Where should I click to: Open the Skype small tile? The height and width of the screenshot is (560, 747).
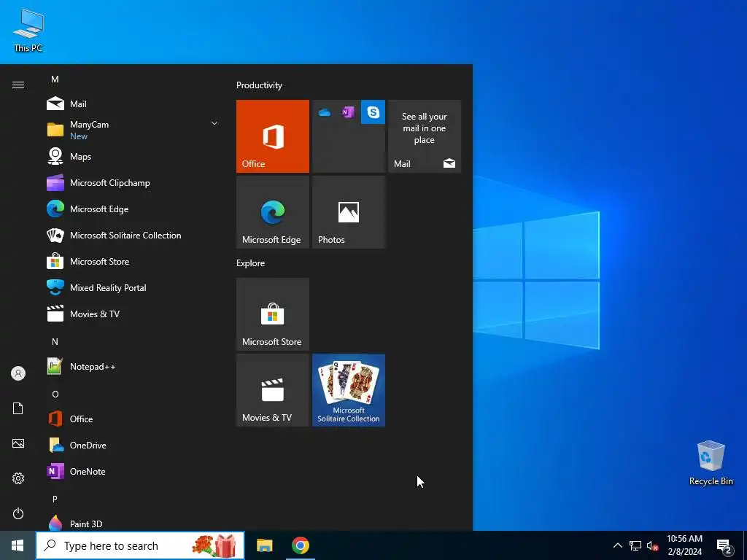coord(373,112)
